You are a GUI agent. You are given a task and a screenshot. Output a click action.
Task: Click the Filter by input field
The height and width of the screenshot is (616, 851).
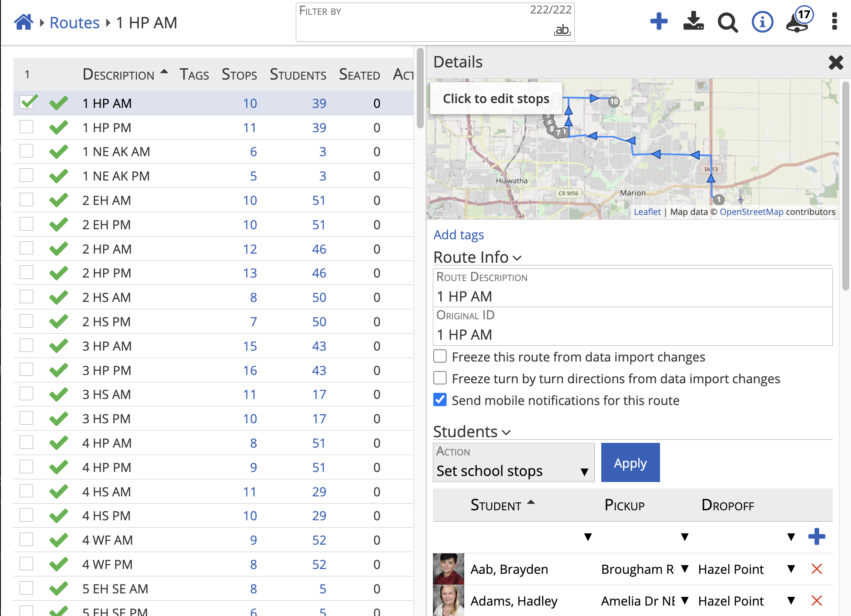point(426,26)
